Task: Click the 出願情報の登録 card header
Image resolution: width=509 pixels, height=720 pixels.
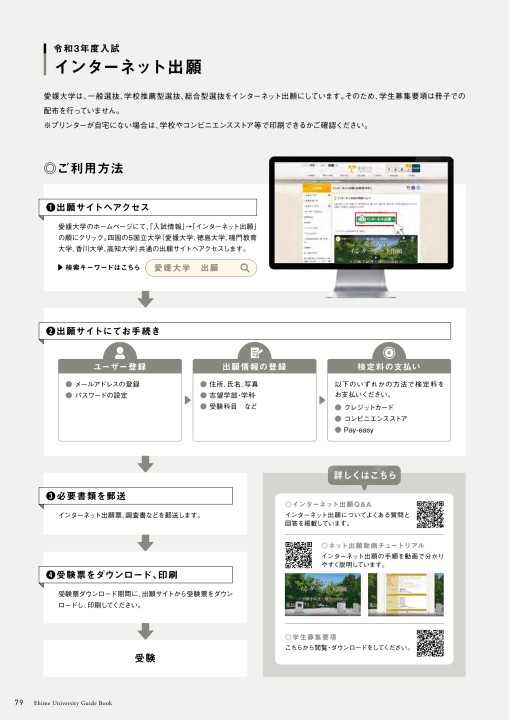Action: [x=254, y=366]
